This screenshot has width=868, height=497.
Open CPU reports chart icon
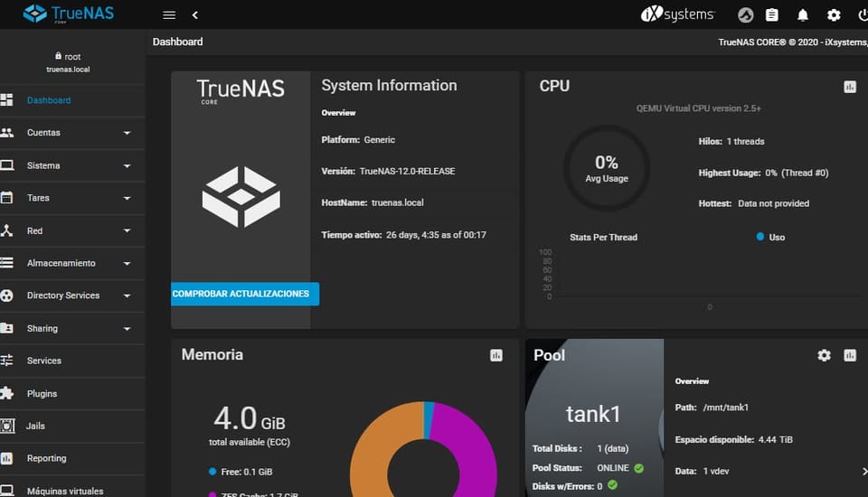pyautogui.click(x=850, y=87)
